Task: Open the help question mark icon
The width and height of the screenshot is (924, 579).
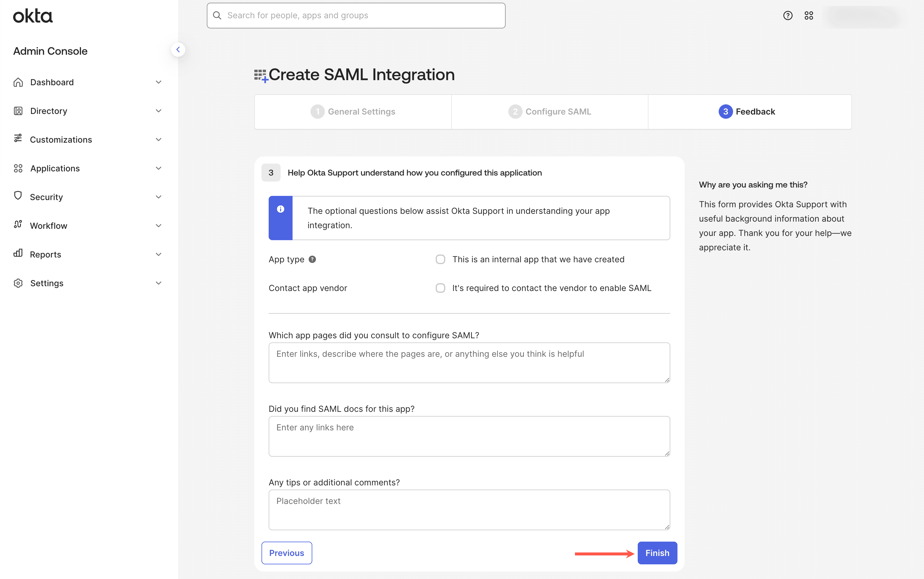Action: (787, 15)
